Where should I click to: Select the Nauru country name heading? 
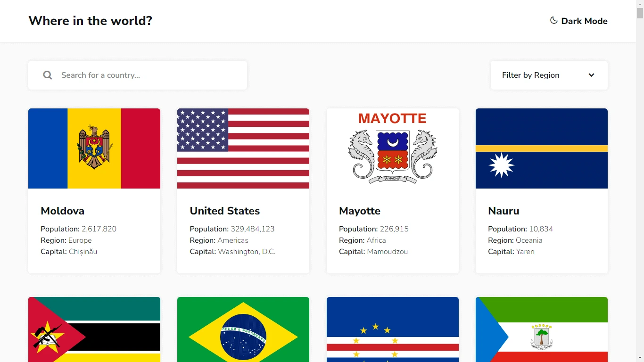[504, 211]
